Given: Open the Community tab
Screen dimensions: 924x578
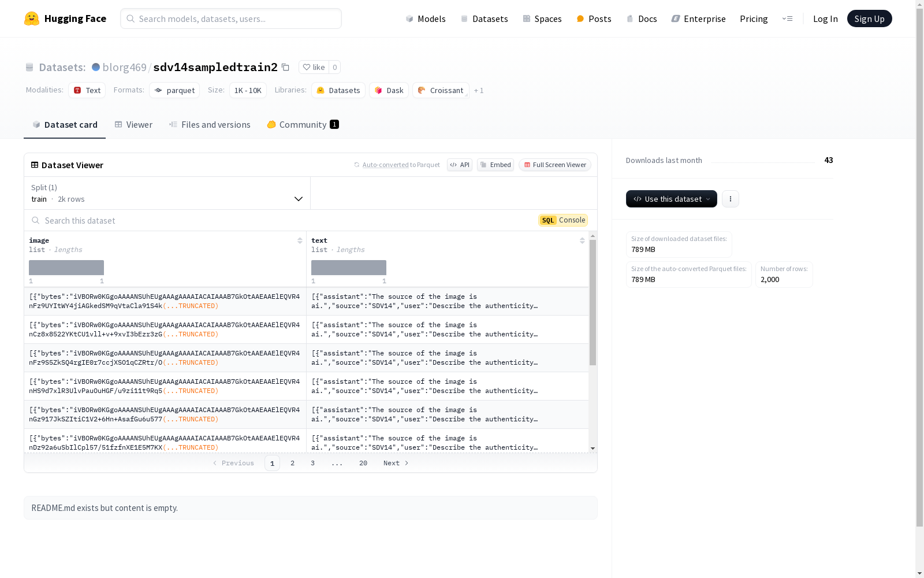Looking at the screenshot, I should (x=303, y=125).
